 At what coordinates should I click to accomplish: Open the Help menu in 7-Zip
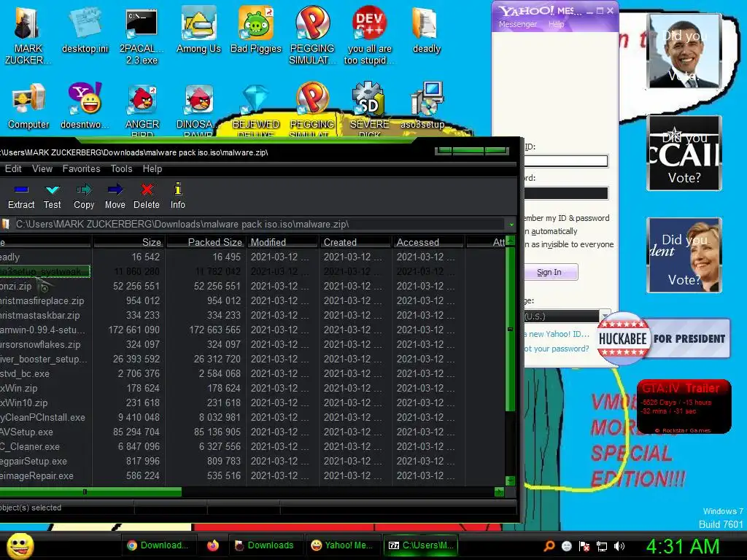coord(152,168)
